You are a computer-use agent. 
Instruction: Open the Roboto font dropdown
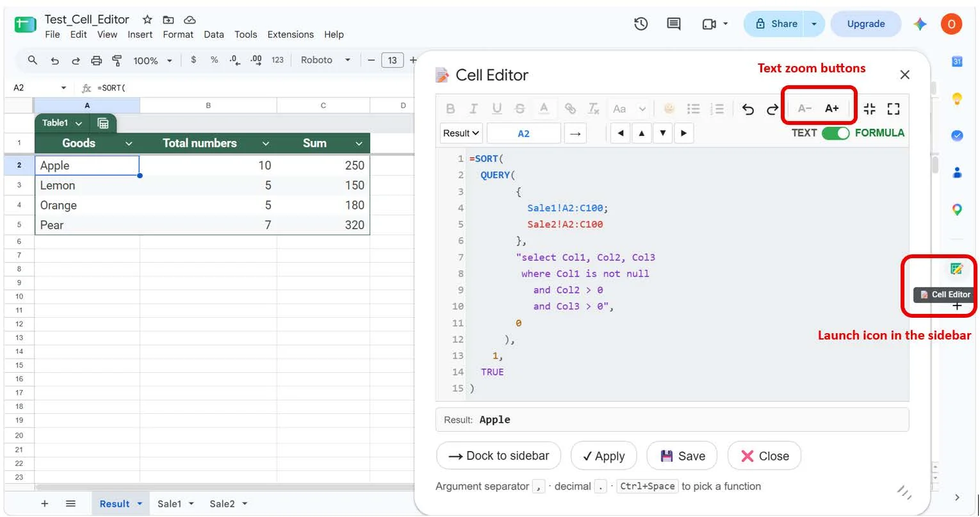pos(325,60)
